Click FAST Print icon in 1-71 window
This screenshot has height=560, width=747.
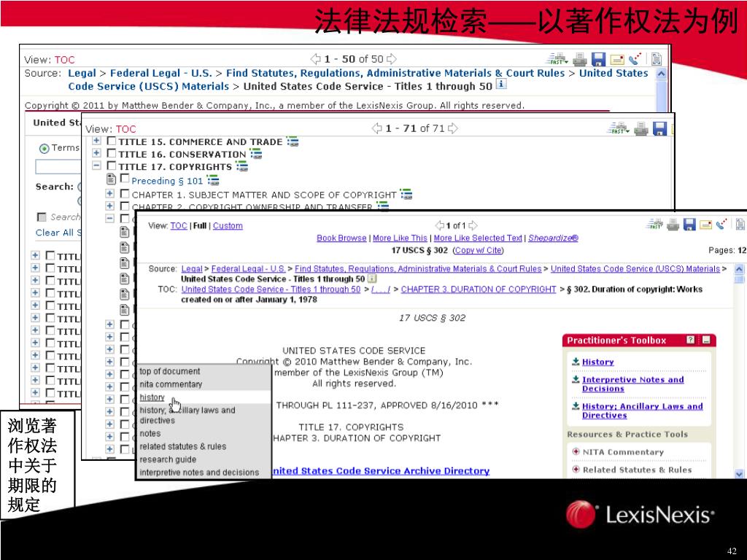pos(618,128)
